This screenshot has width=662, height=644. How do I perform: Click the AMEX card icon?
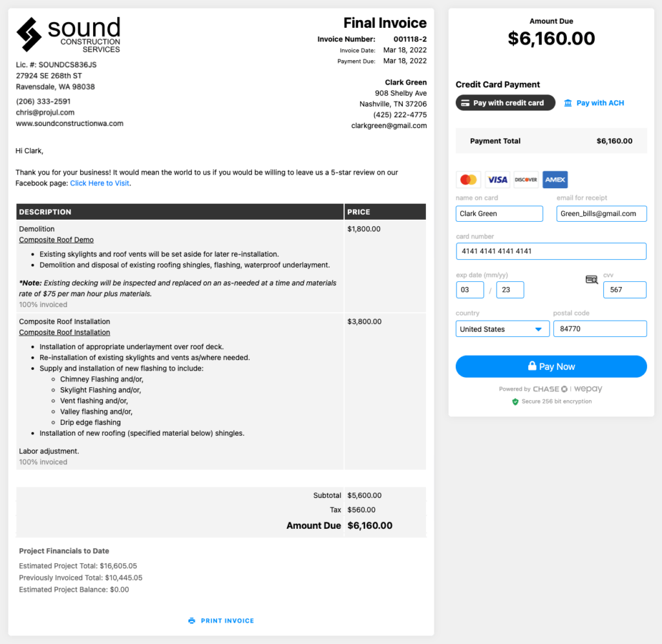coord(555,180)
